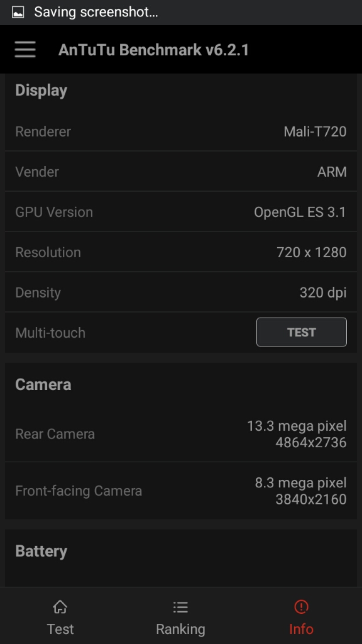Select the Front-facing Camera row
This screenshot has height=644, width=362.
point(181,491)
